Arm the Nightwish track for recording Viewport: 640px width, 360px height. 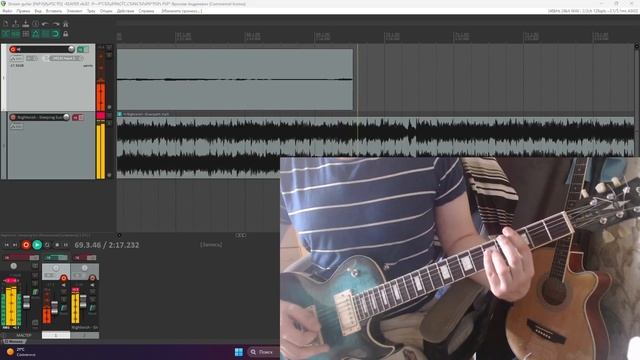13,117
